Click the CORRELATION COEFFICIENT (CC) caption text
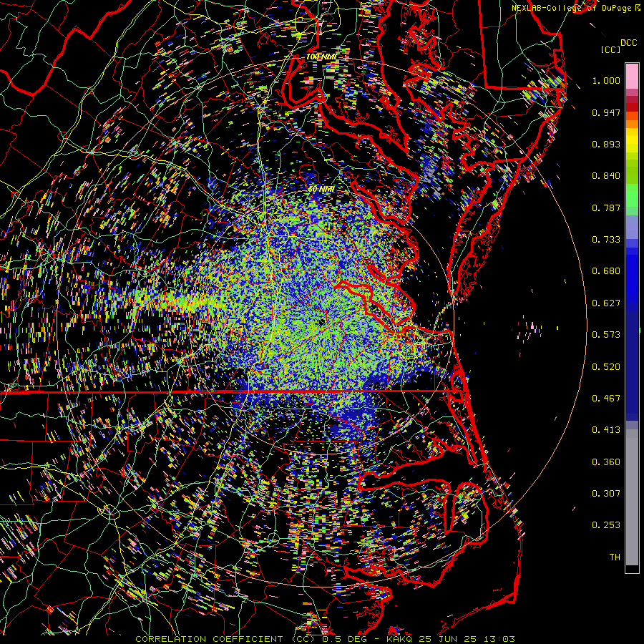The image size is (644, 644). click(225, 639)
